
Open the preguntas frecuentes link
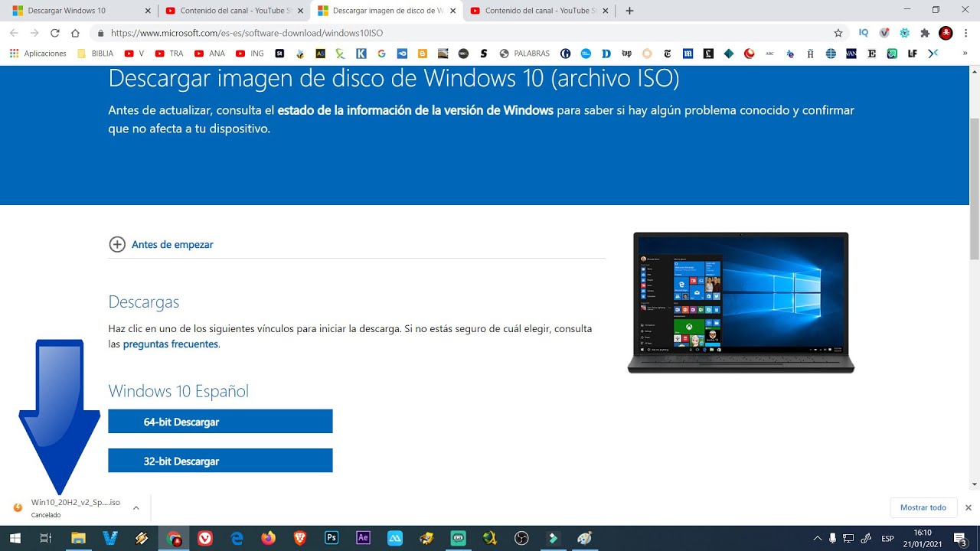click(170, 344)
